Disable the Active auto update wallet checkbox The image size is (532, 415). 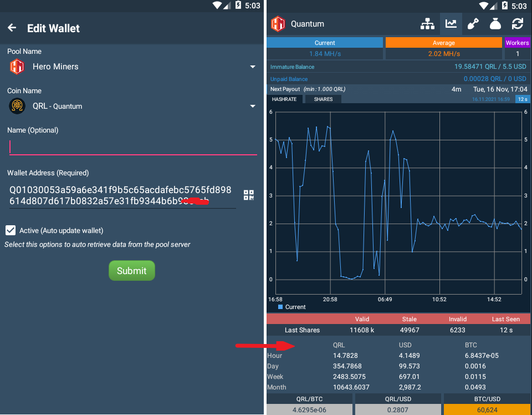[10, 230]
